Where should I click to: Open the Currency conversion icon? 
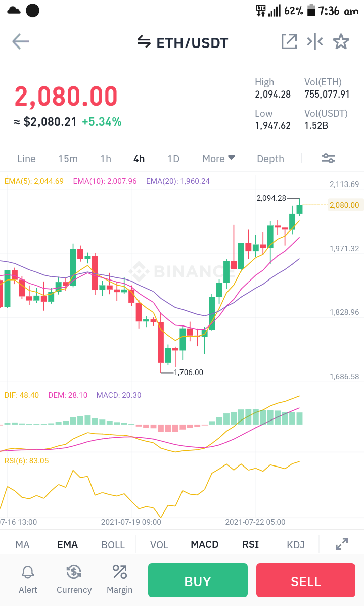click(74, 572)
